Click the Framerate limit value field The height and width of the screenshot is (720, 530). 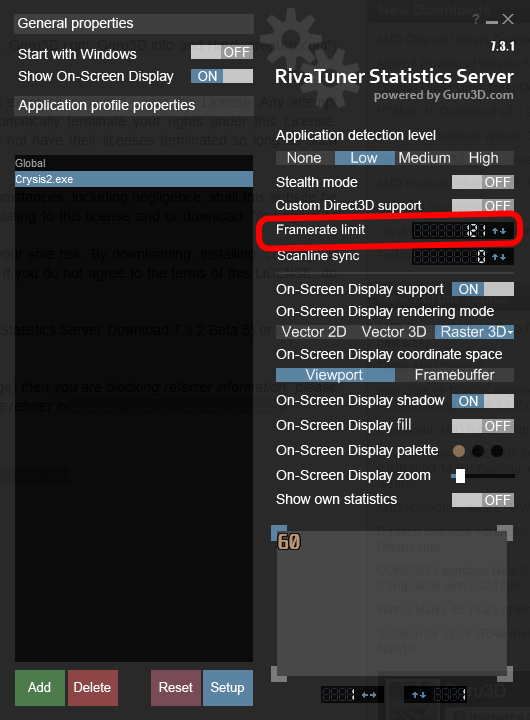tap(449, 231)
